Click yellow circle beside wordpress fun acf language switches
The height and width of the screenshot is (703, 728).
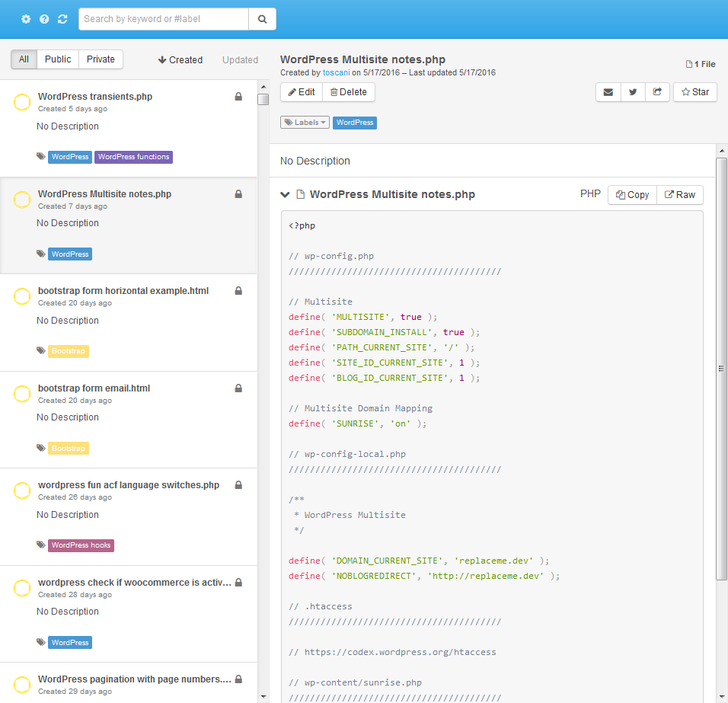[x=22, y=491]
